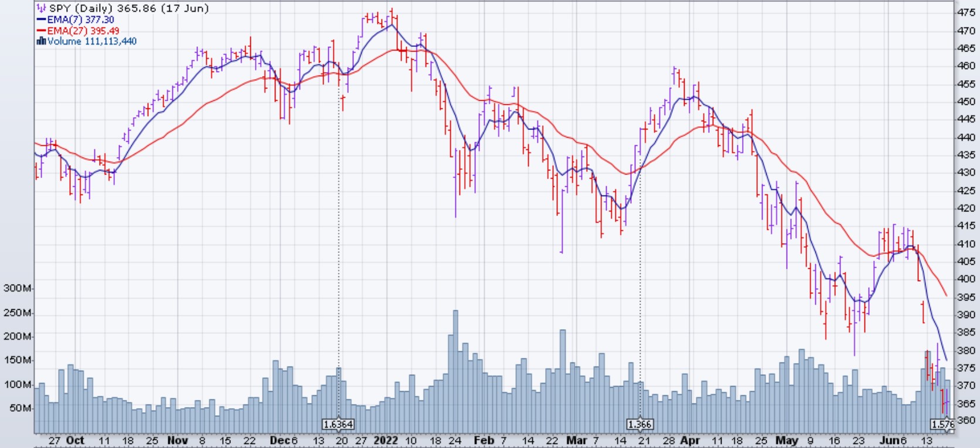This screenshot has width=980, height=448.
Task: Click the Volume 111,113,440 legend label
Action: pos(91,41)
